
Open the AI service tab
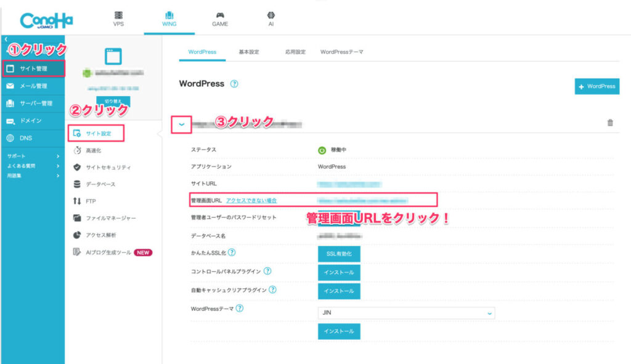point(271,19)
